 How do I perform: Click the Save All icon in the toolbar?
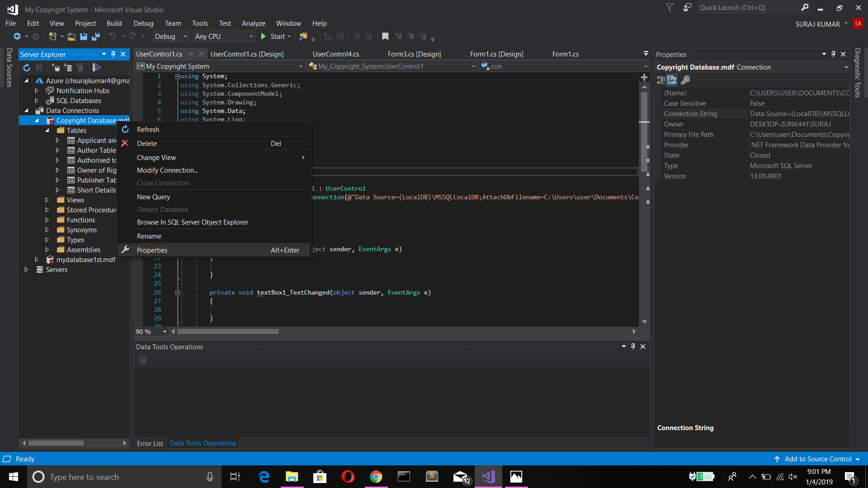coord(95,37)
